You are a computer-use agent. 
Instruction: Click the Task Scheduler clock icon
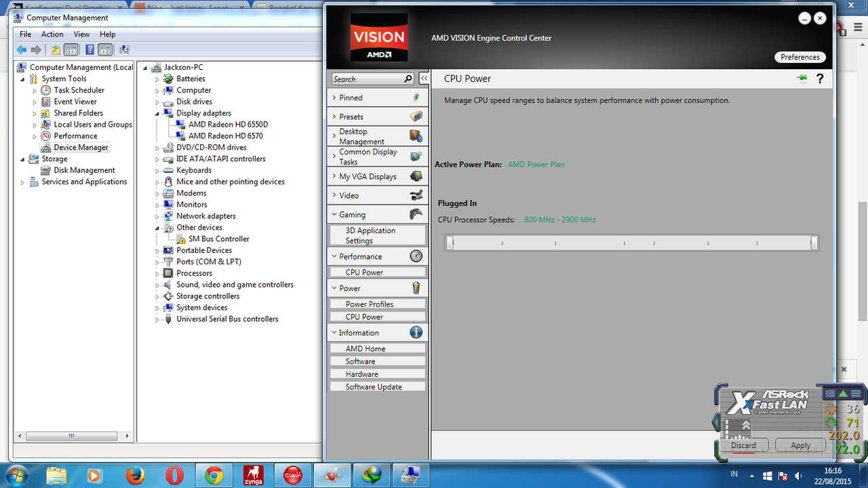click(x=45, y=90)
